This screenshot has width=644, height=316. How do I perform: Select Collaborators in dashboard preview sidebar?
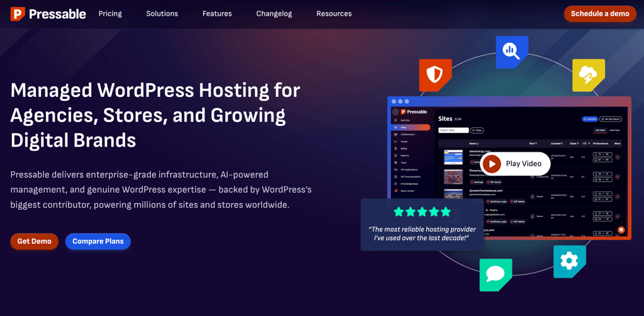408,134
